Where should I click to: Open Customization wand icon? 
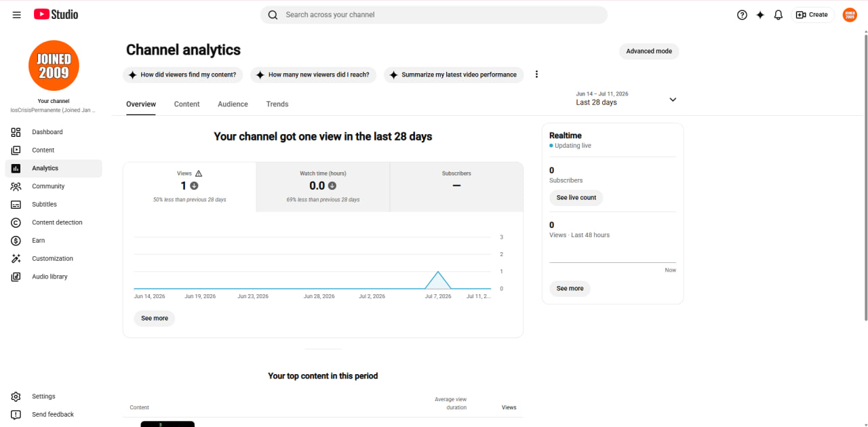pyautogui.click(x=16, y=258)
